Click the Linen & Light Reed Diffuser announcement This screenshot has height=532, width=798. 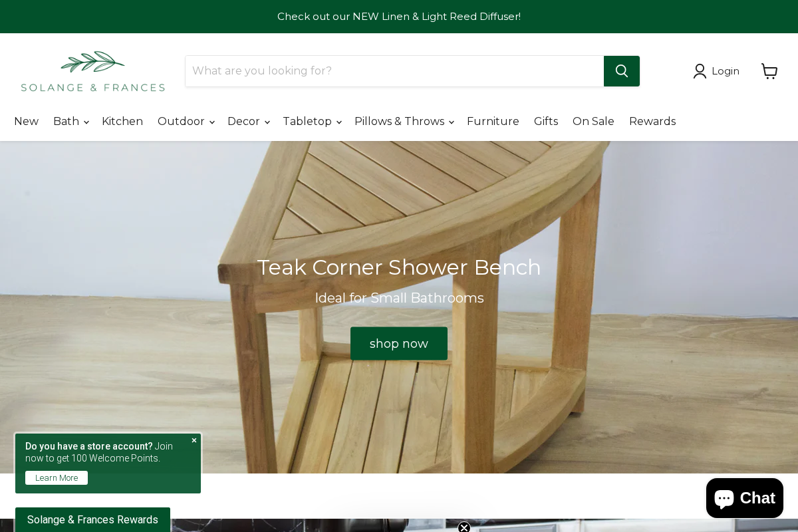point(399,17)
